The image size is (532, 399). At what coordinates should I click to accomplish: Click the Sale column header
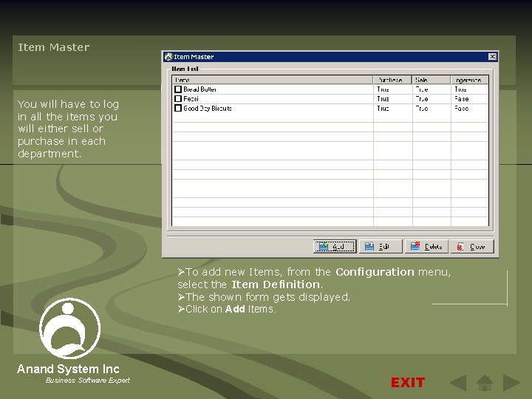coord(432,80)
